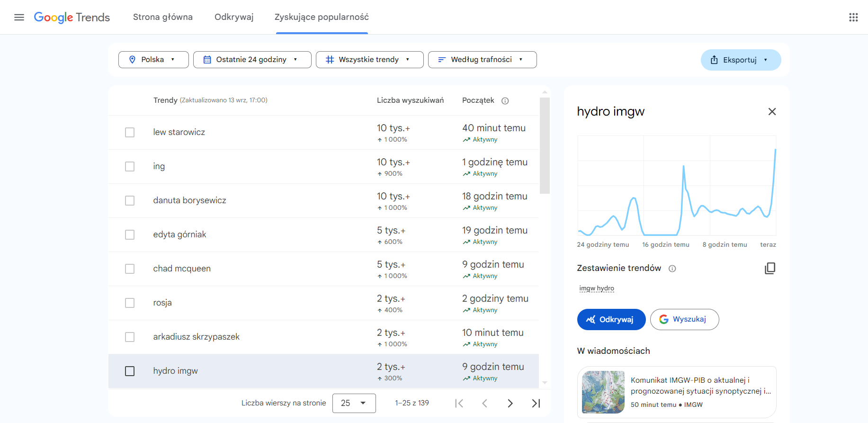The width and height of the screenshot is (868, 423).
Task: Open the Wszystkie trendy filter dropdown
Action: tap(369, 60)
